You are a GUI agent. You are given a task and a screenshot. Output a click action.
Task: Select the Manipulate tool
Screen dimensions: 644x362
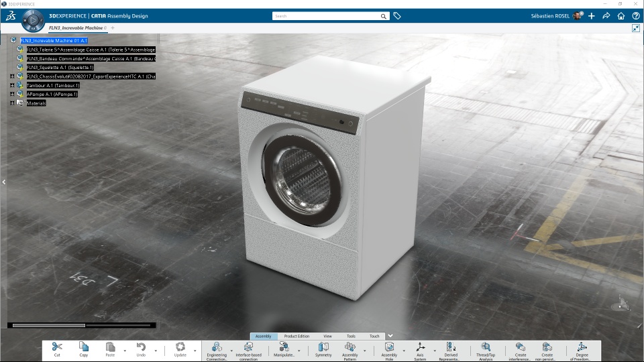(284, 350)
